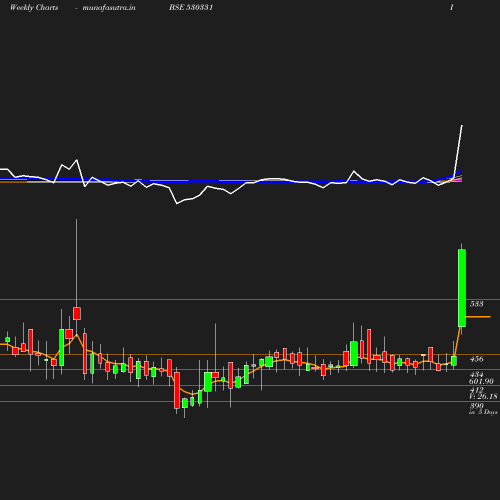Click the 533 price level label
Screen dimensions: 500x500
[x=476, y=304]
